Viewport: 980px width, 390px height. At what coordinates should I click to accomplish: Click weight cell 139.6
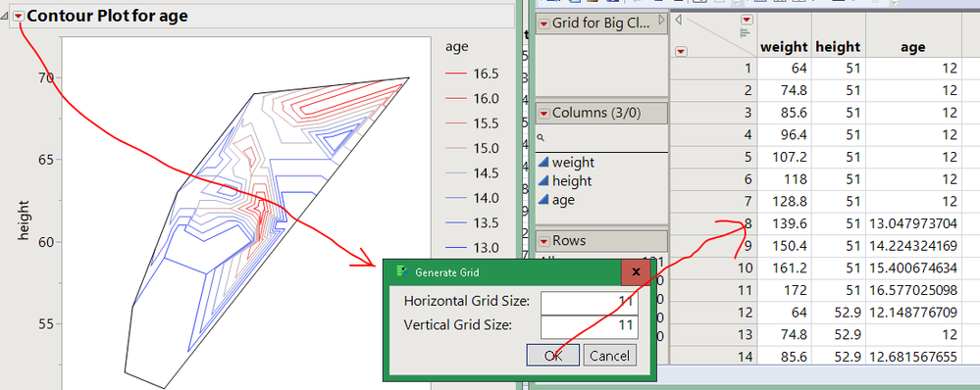pos(784,224)
